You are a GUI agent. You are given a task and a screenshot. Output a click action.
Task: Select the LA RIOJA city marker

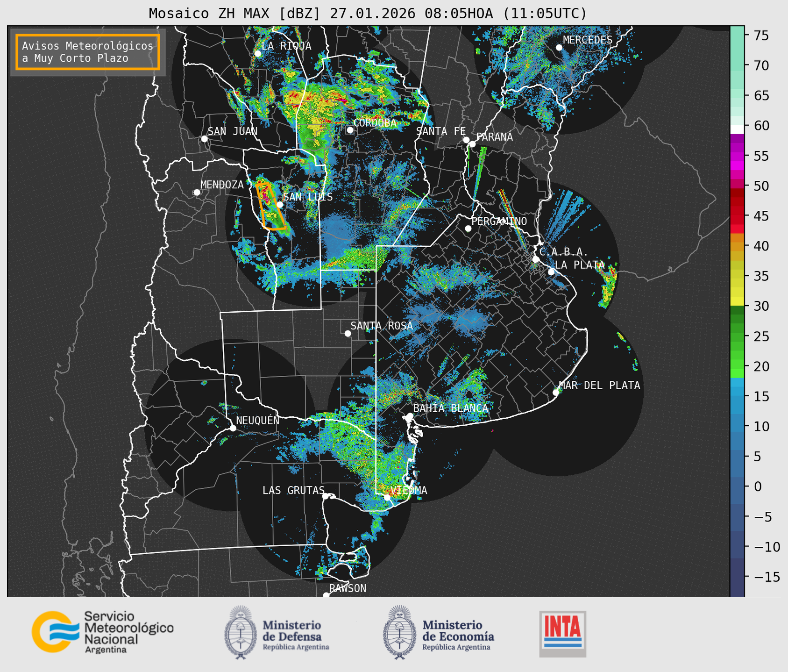(258, 54)
